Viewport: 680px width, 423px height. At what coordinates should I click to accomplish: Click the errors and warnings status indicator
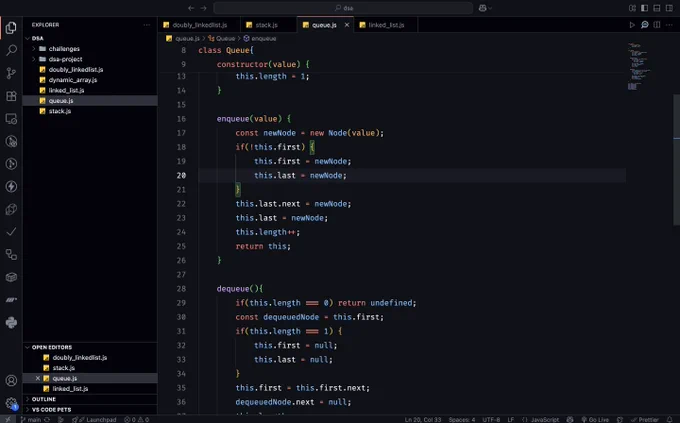coord(137,420)
